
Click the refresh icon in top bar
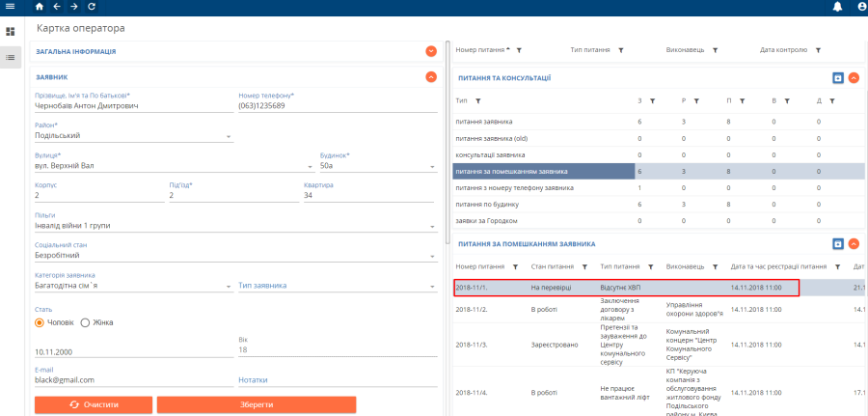91,7
